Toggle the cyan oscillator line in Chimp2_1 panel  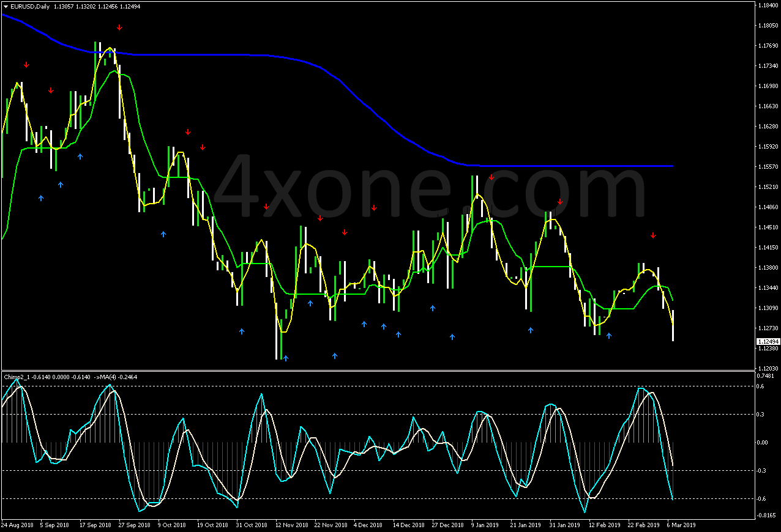click(641, 388)
